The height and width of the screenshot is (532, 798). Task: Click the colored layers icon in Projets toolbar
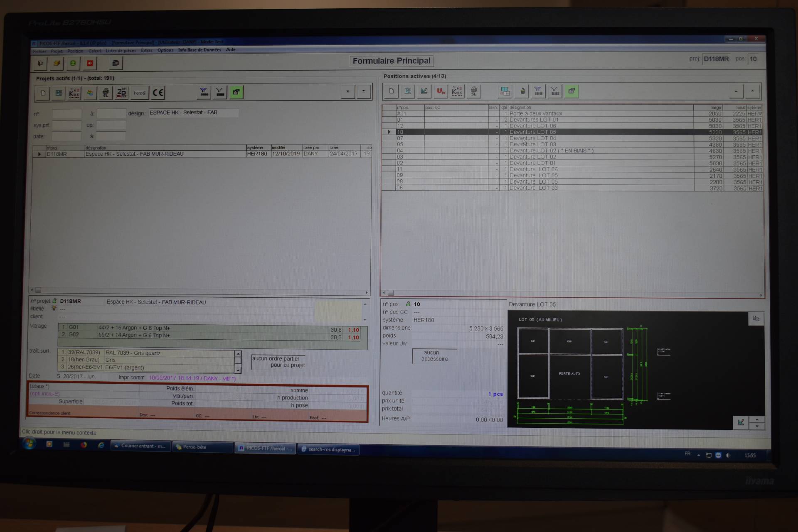point(90,93)
